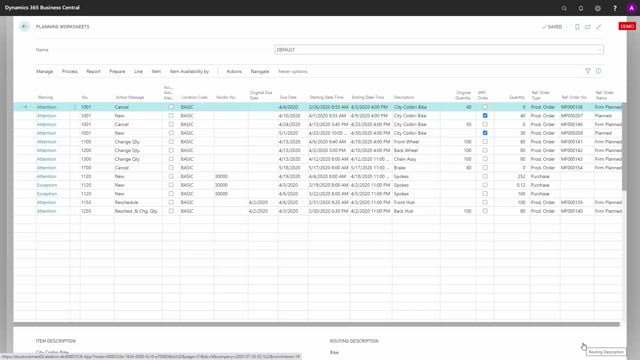
Task: Open user account avatar icon
Action: click(x=631, y=8)
